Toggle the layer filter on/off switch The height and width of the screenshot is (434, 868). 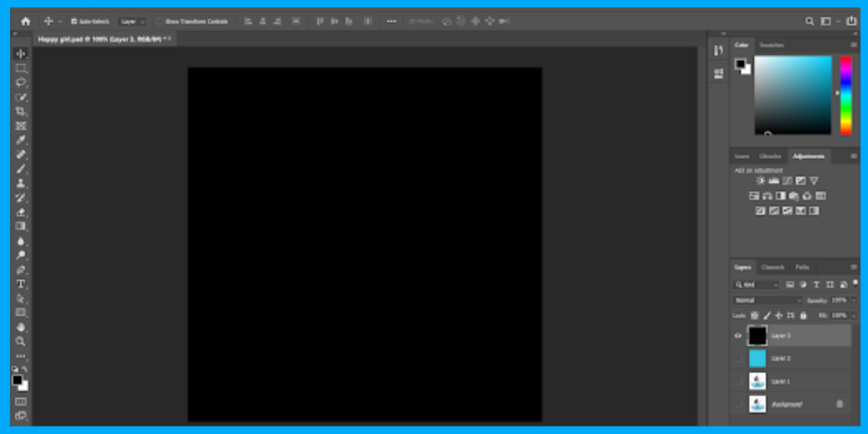point(855,283)
